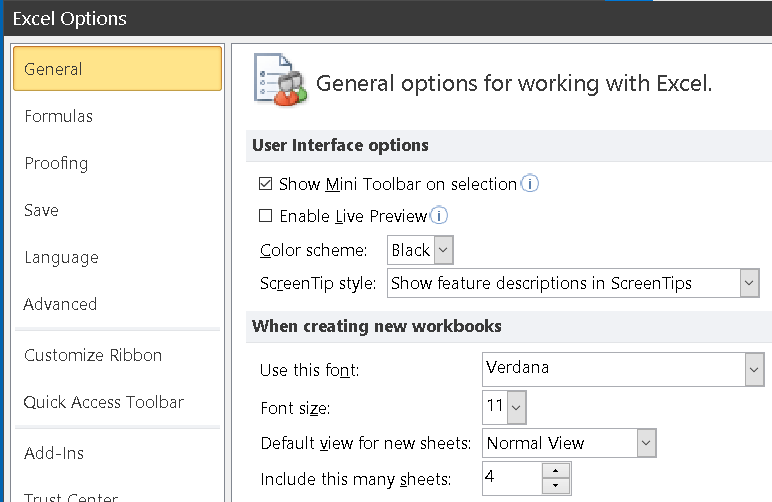Open the Color scheme dropdown
The height and width of the screenshot is (502, 772).
tap(444, 250)
